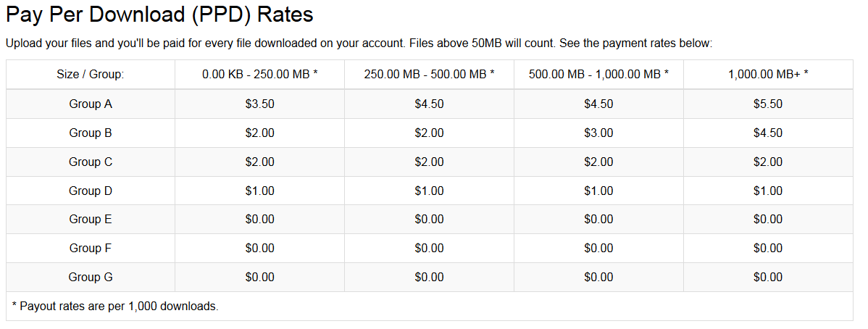868x329 pixels.
Task: Select the Group B row label
Action: 91,133
